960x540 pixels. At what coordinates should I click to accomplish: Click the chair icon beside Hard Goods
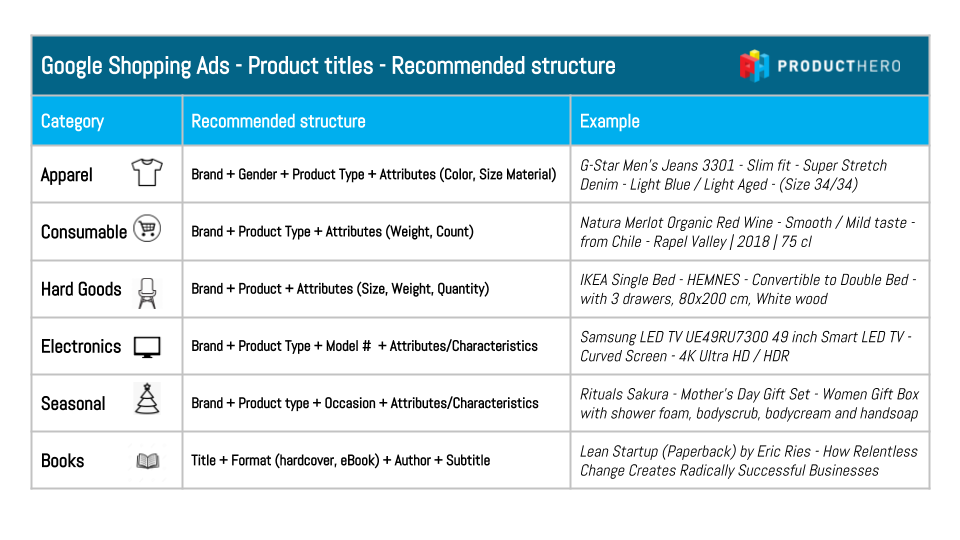tap(147, 293)
